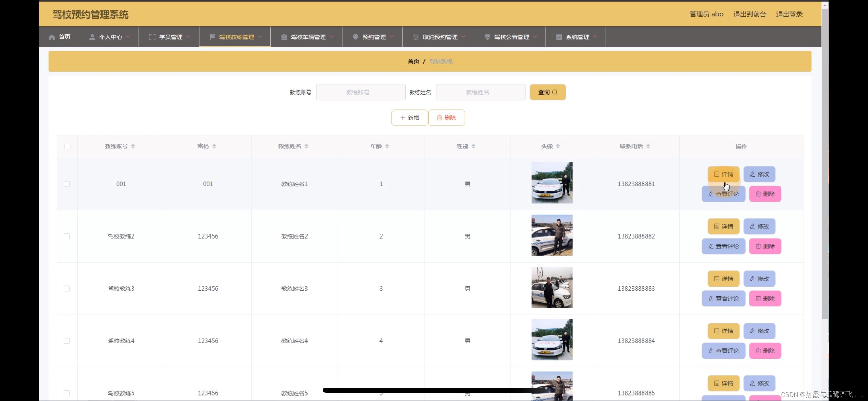Viewport: 868px width, 401px height.
Task: Check the row checkbox for coach 001
Action: (x=67, y=184)
